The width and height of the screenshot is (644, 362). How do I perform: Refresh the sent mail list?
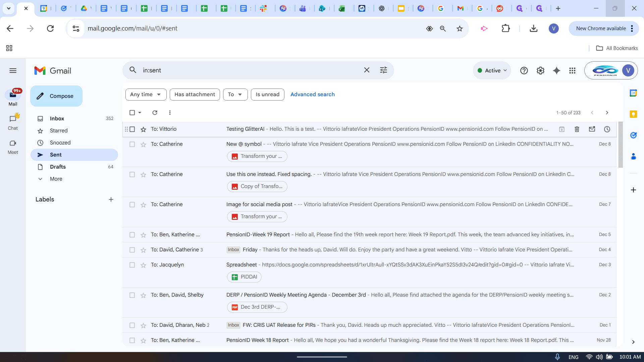point(155,113)
